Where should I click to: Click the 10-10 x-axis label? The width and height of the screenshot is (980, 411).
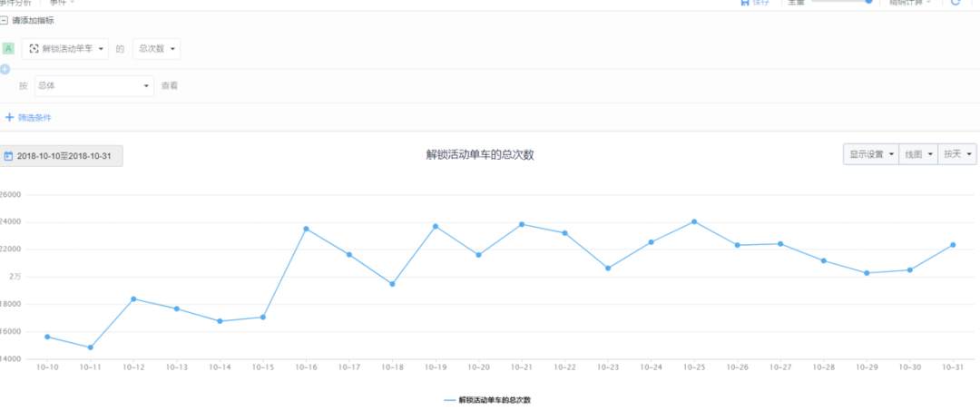(47, 367)
